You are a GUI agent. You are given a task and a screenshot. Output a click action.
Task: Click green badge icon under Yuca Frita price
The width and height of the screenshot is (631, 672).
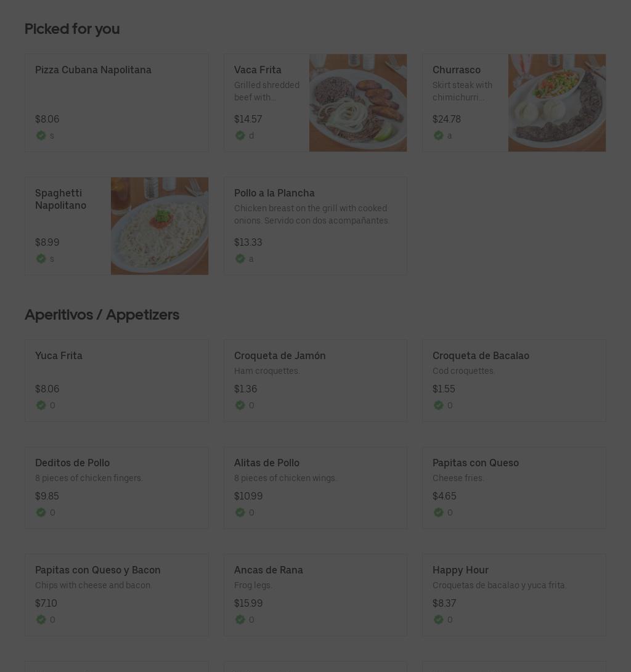(x=41, y=405)
